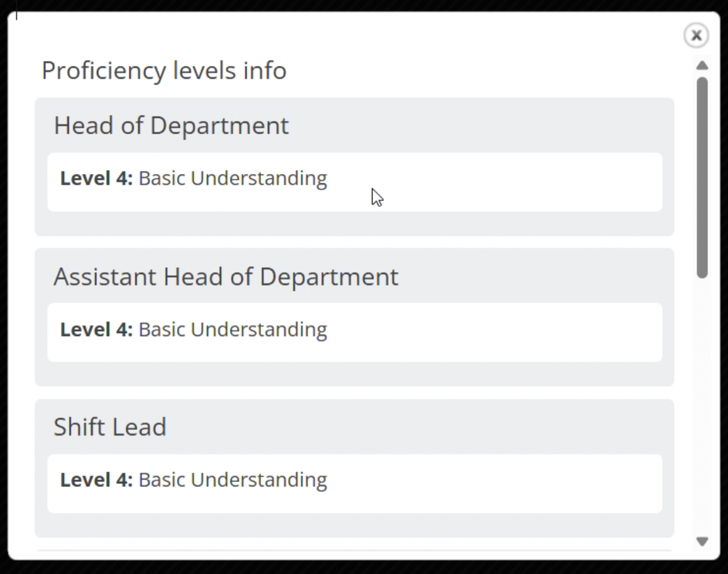Click "Level 4:" label under Head of Department
This screenshot has width=728, height=574.
click(x=96, y=178)
